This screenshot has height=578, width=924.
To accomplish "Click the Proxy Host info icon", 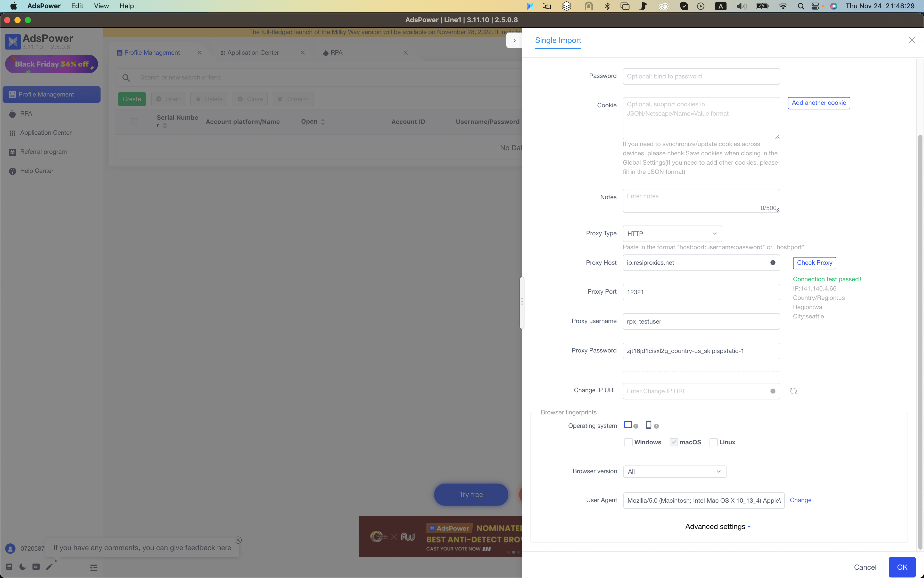I will click(x=773, y=263).
